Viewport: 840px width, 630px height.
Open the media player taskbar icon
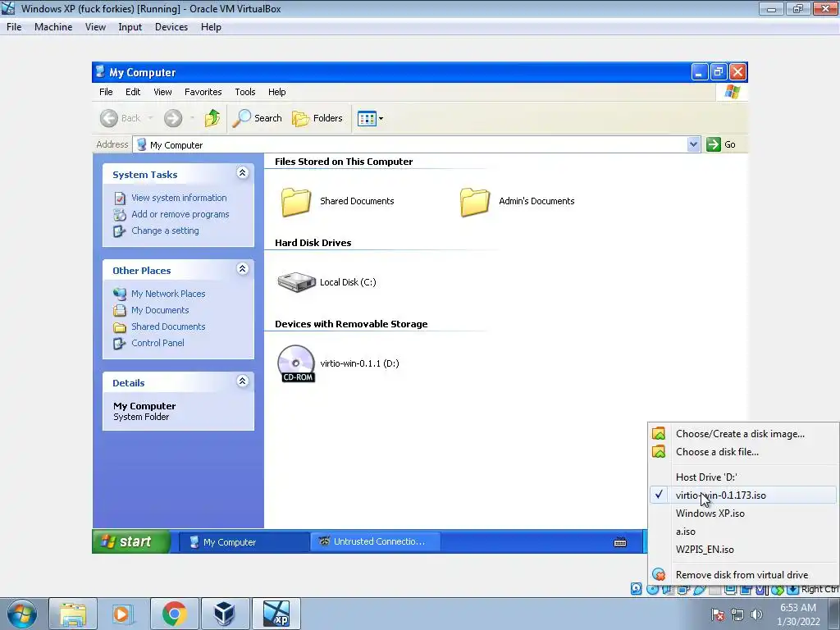tap(124, 614)
